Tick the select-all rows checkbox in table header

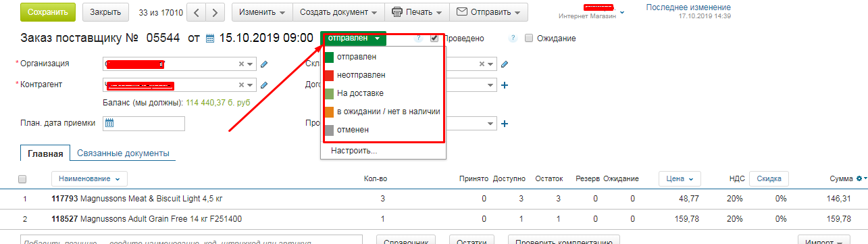click(22, 179)
